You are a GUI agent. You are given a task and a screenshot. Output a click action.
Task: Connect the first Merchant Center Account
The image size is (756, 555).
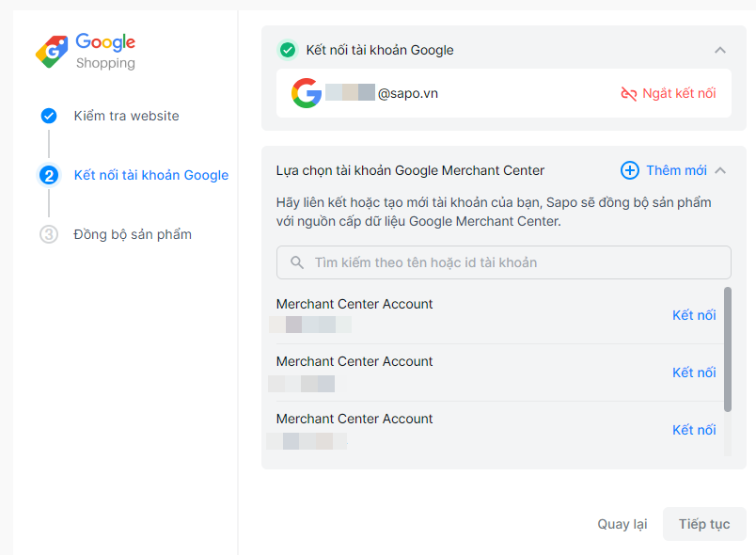click(694, 315)
